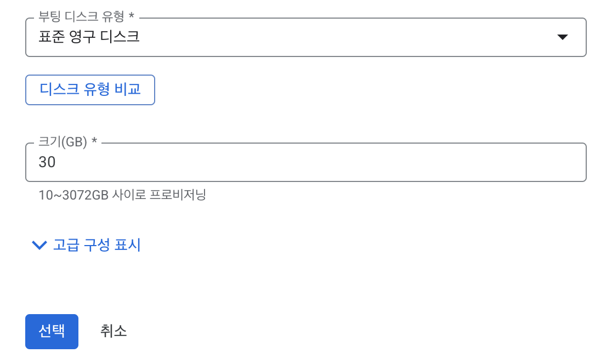Confirm with the blue 선택 button
This screenshot has height=364, width=612.
[x=52, y=331]
